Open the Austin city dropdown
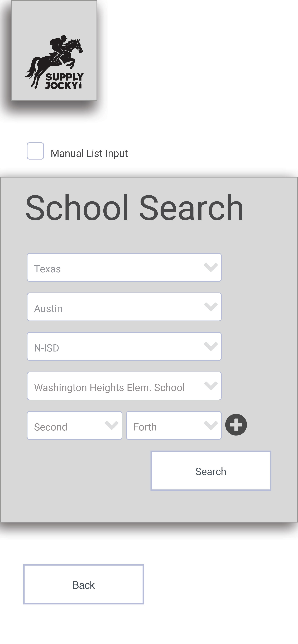298x644 pixels. tap(124, 307)
